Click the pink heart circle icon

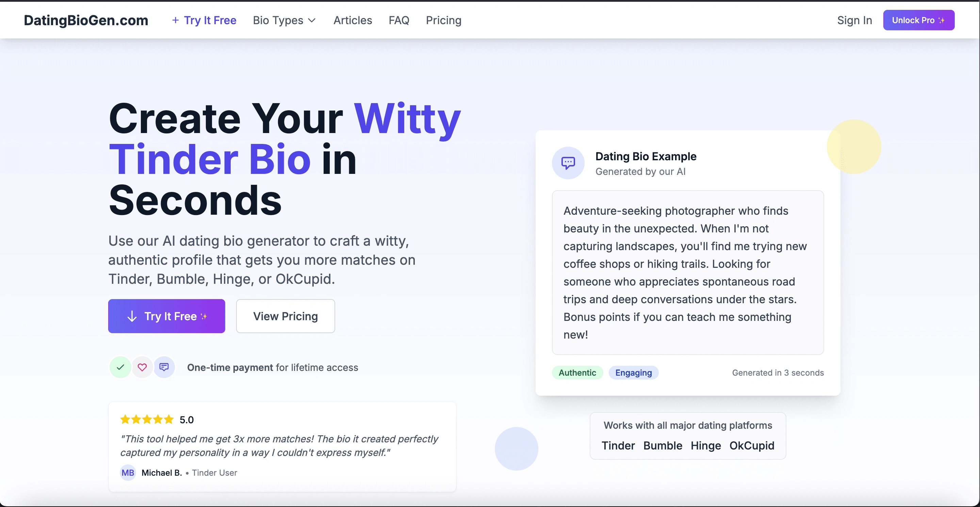coord(142,367)
